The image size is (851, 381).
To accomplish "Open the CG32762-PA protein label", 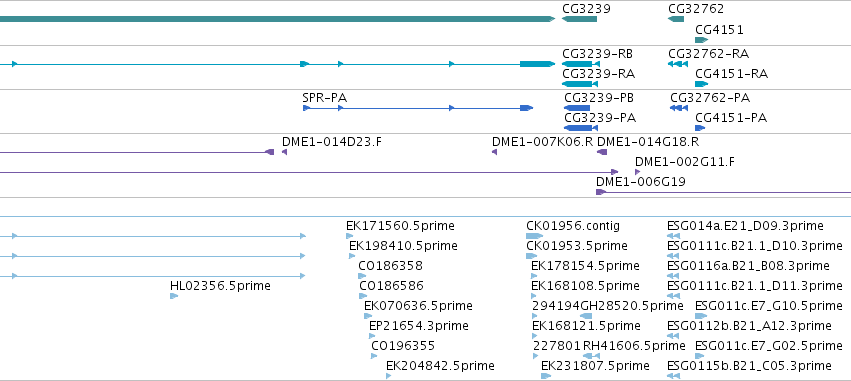I will (x=710, y=98).
